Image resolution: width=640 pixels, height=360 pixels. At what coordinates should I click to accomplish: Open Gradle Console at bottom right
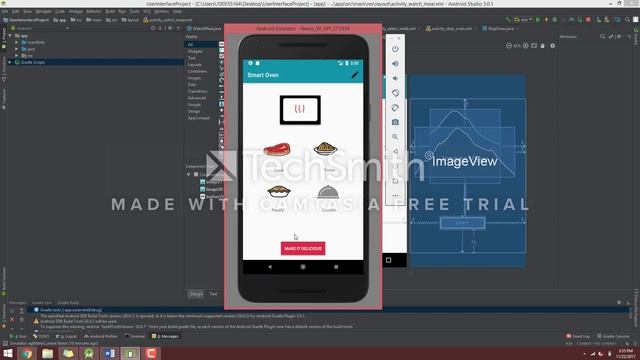click(613, 336)
